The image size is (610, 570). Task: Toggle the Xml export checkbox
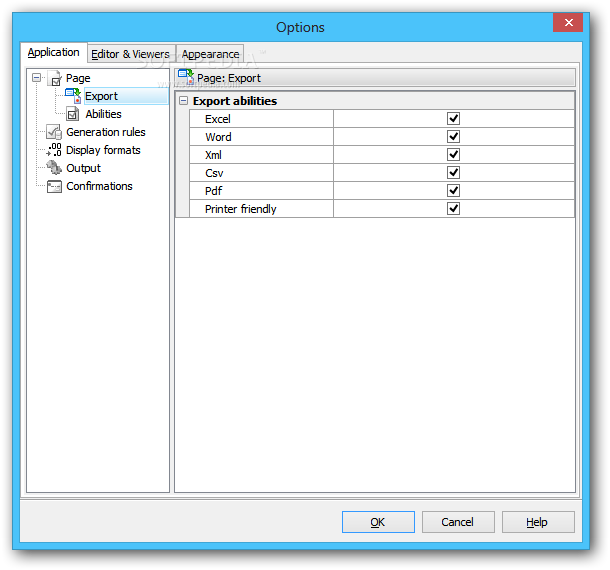453,154
